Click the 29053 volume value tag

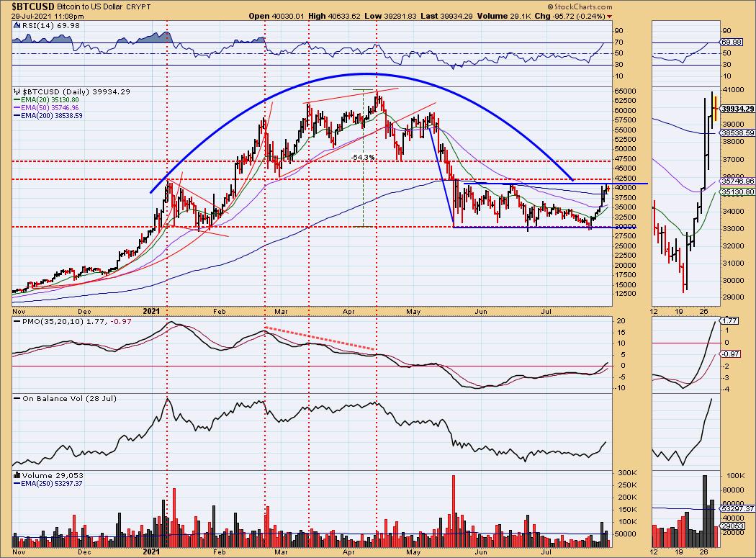click(x=734, y=526)
